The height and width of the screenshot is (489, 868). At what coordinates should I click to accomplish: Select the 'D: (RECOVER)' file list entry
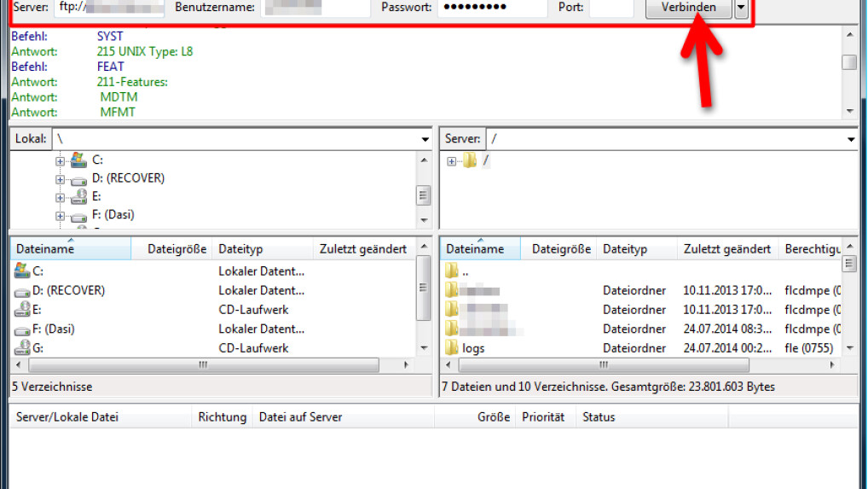(x=69, y=290)
